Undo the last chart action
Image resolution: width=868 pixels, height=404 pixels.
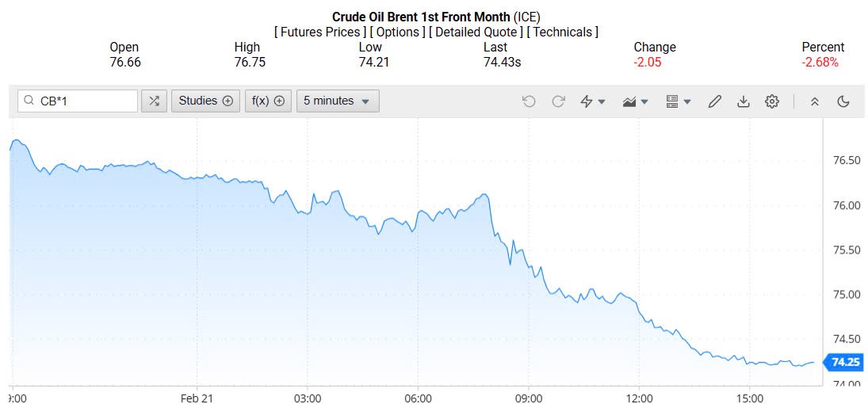pyautogui.click(x=529, y=101)
